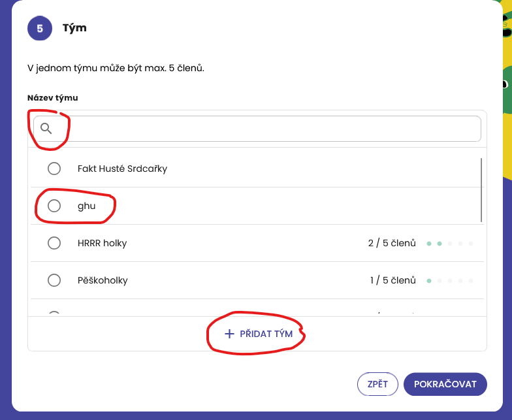Click the member dots for HRRR holky
512x420 pixels.
[450, 244]
